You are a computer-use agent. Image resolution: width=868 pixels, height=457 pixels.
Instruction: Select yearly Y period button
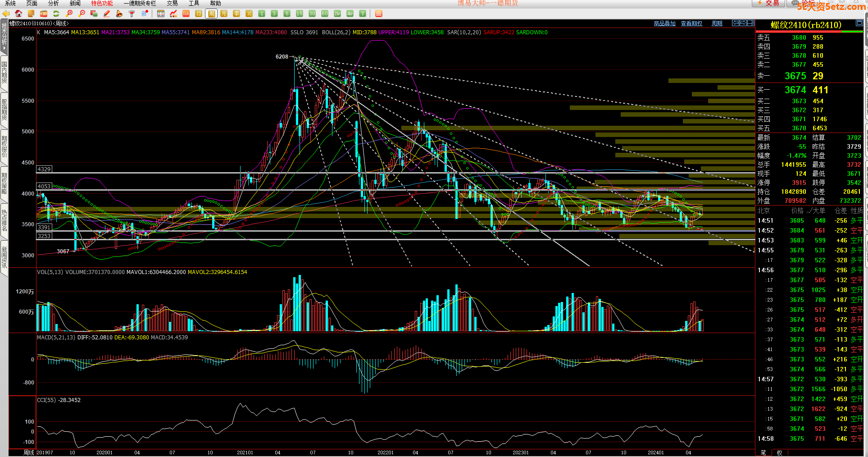[363, 14]
